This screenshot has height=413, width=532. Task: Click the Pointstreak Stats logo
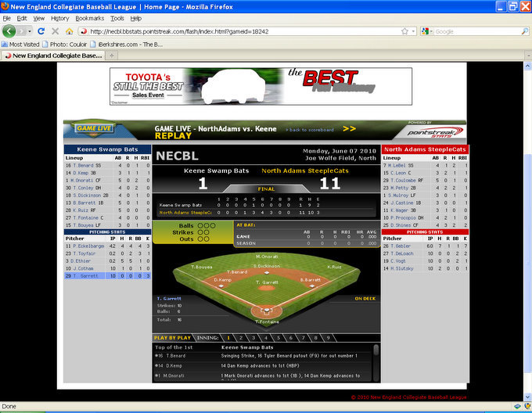point(435,130)
